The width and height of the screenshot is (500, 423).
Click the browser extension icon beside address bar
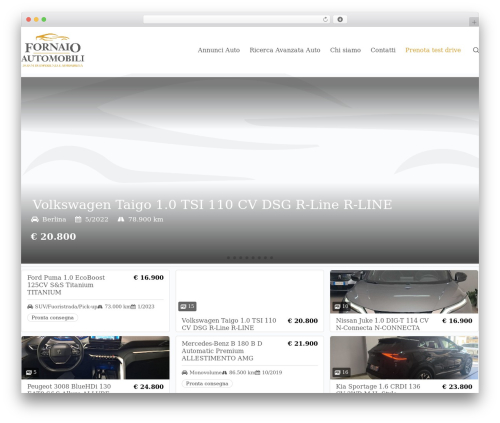pos(340,20)
